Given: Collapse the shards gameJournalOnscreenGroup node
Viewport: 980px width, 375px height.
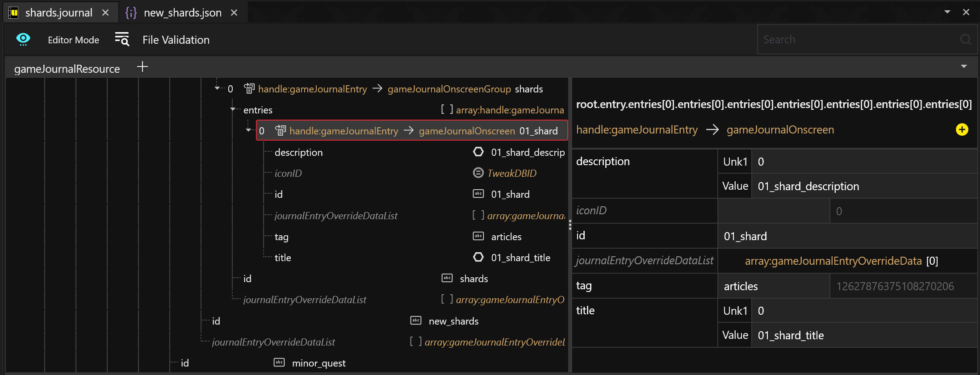Looking at the screenshot, I should (x=218, y=88).
